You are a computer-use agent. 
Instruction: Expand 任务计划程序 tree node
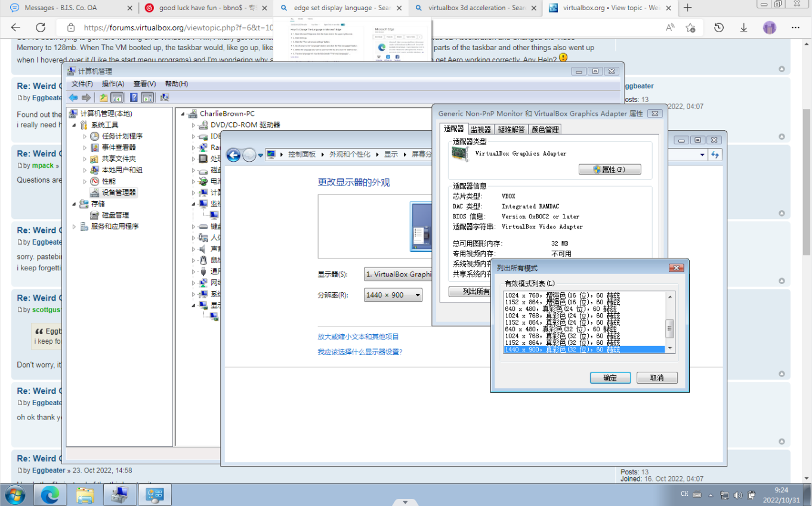pos(85,136)
